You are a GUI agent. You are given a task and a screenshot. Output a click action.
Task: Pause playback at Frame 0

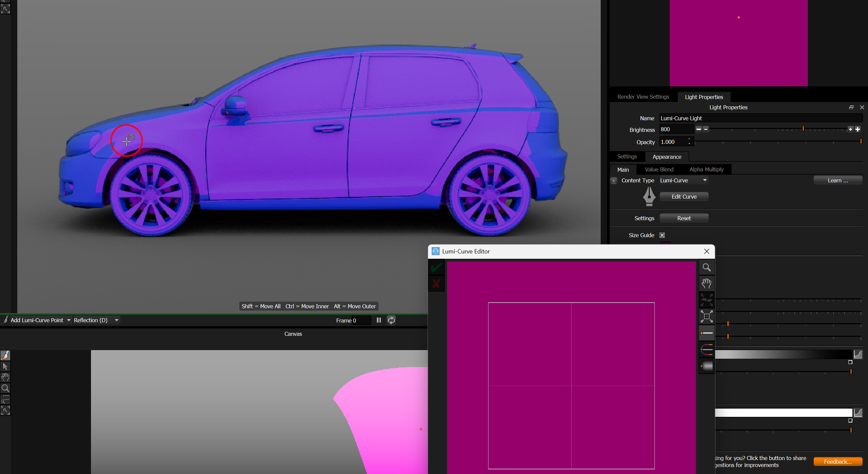click(379, 320)
